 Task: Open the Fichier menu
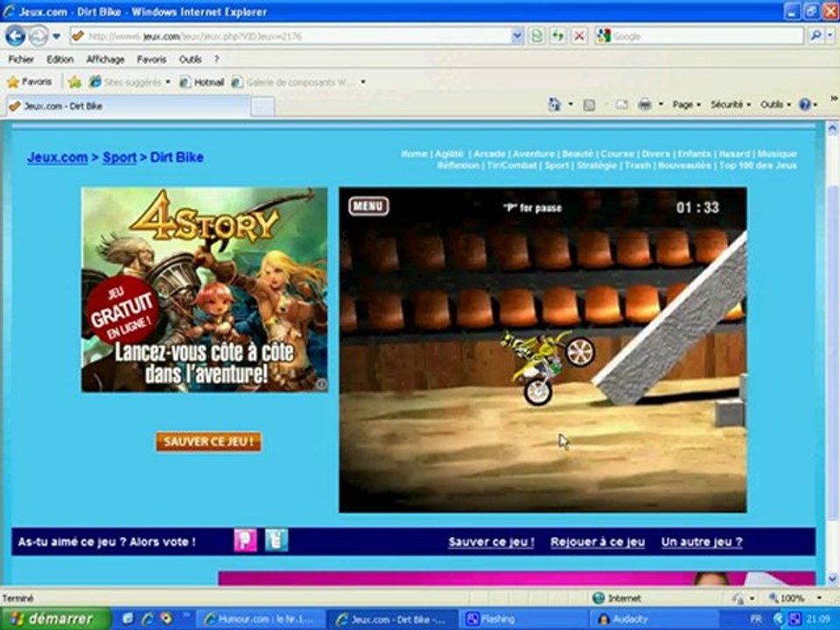pos(21,59)
